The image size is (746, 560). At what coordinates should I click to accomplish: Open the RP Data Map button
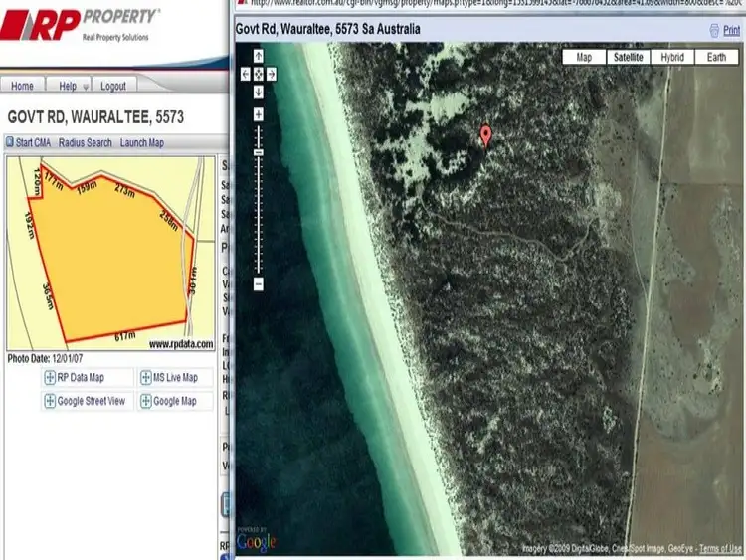pos(88,378)
